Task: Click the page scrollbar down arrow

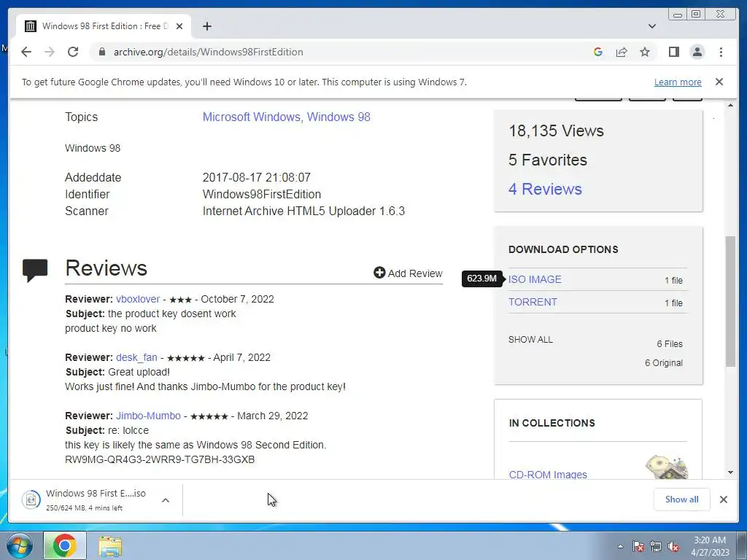Action: 731,472
